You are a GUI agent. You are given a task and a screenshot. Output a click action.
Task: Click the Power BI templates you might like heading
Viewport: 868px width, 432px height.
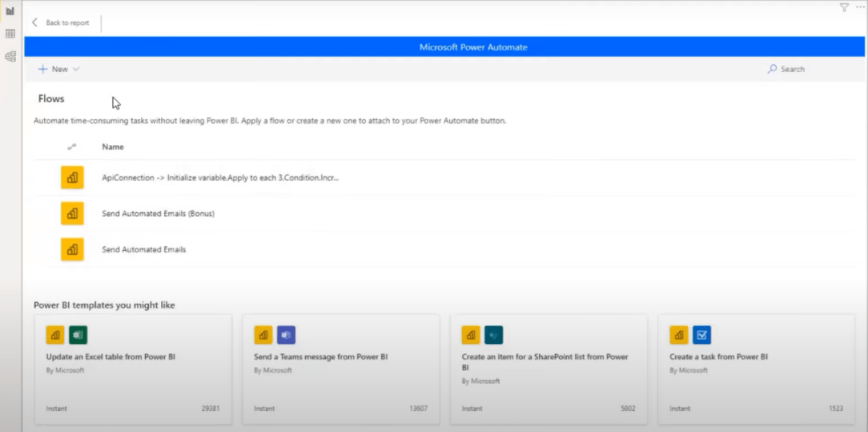point(104,305)
